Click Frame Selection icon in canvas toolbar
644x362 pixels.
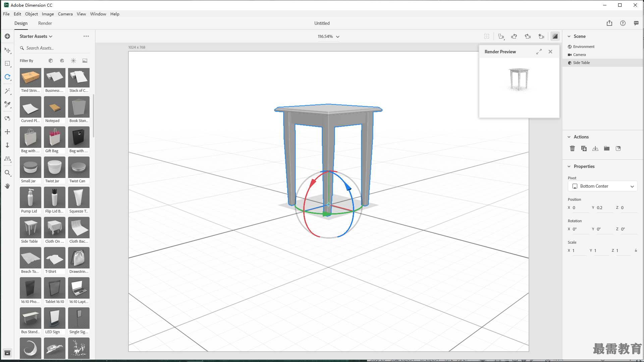[x=501, y=36]
